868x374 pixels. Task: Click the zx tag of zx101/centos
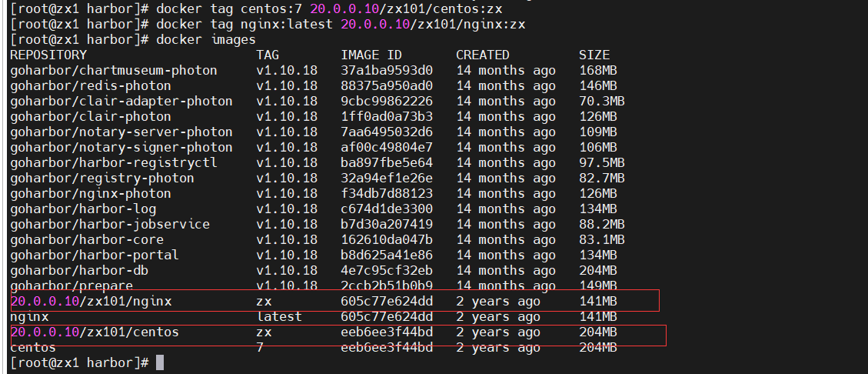(x=264, y=332)
